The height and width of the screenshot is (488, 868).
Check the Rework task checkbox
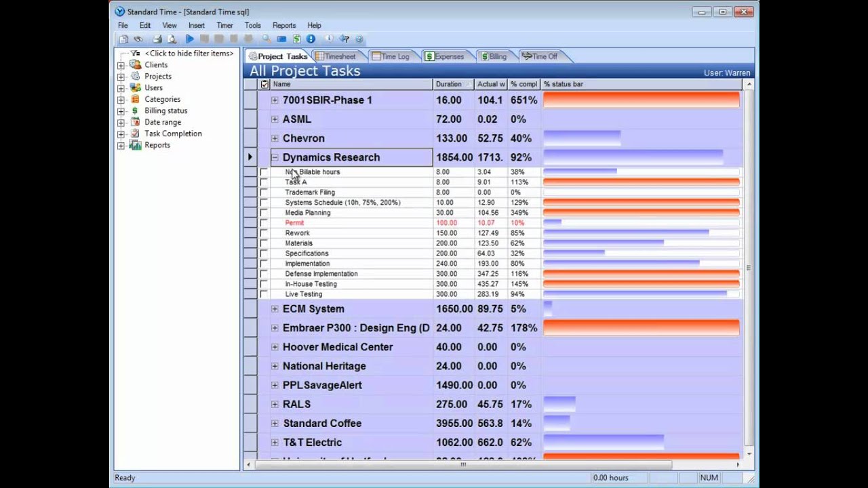point(264,233)
